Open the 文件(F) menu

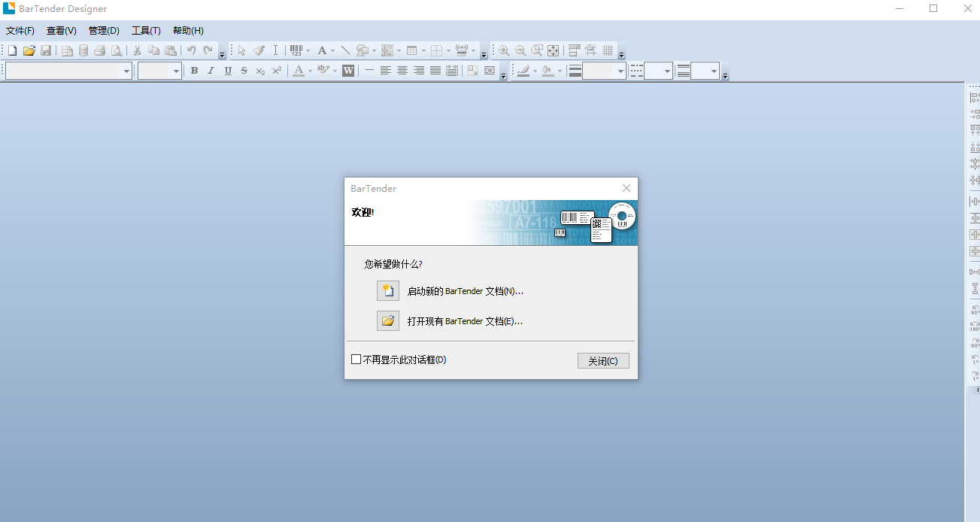[x=20, y=31]
